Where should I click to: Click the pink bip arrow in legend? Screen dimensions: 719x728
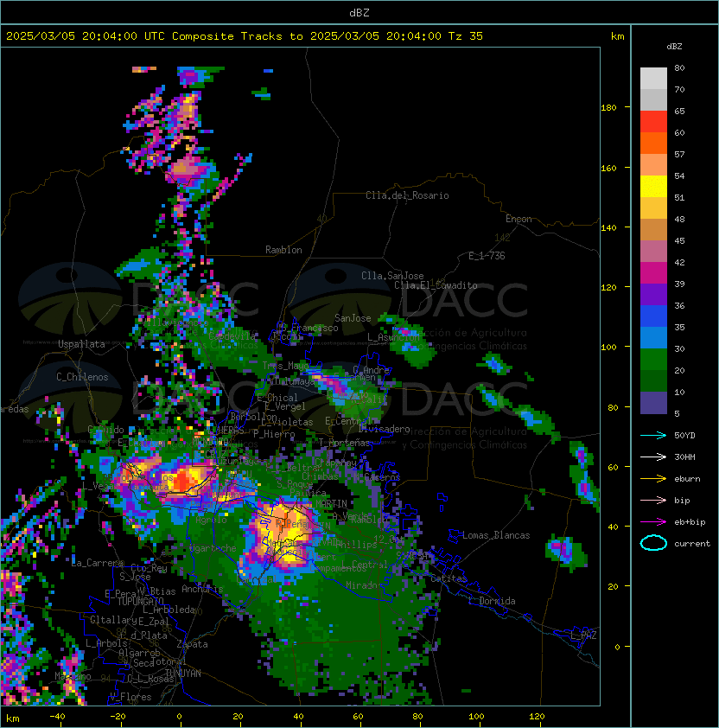click(653, 501)
